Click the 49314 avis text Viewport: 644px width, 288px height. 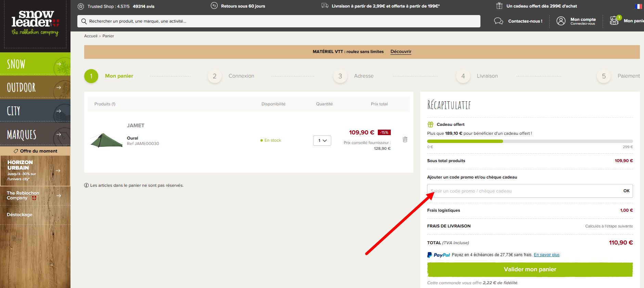[x=144, y=6]
